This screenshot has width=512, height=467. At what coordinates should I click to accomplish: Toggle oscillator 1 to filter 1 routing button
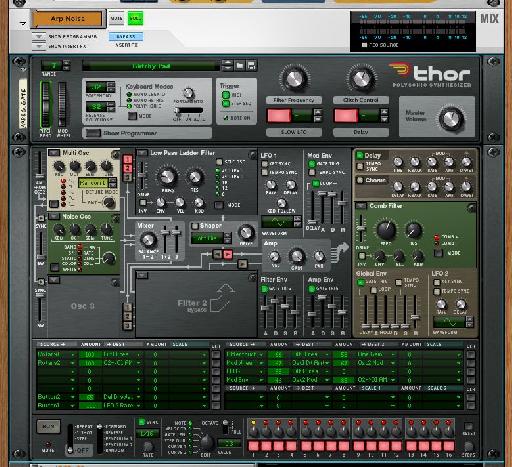(128, 159)
